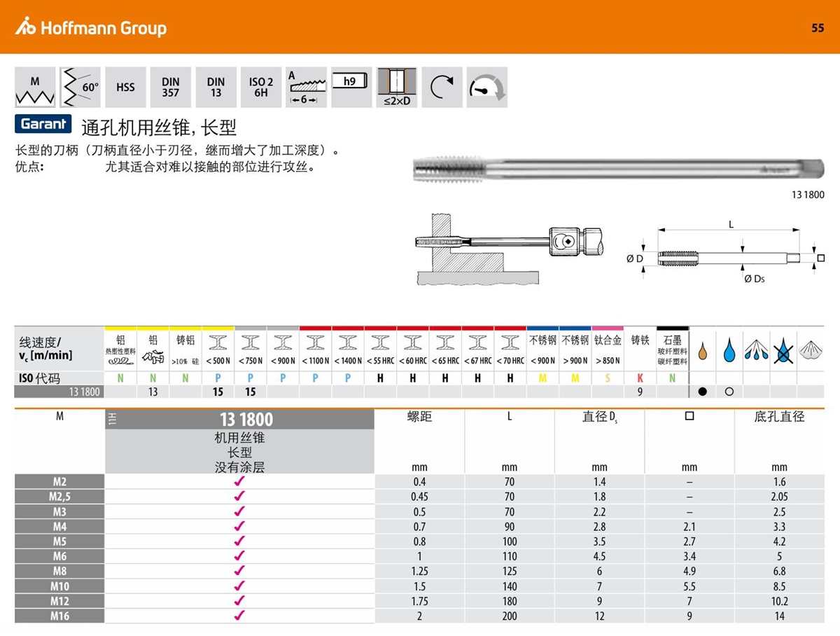Click the h9 shank tolerance icon

coord(351,88)
